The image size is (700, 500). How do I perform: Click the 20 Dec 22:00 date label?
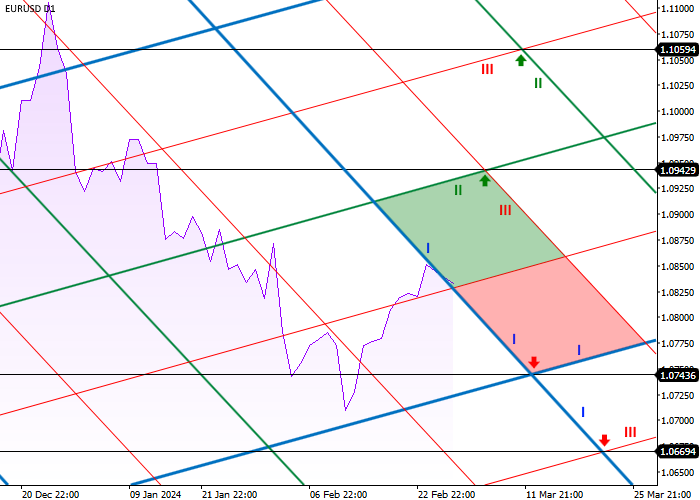[x=50, y=495]
